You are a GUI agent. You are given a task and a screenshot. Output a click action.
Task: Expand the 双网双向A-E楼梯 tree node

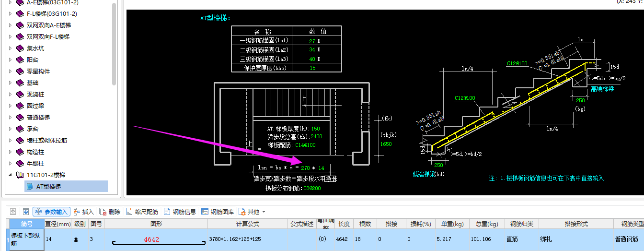10,25
